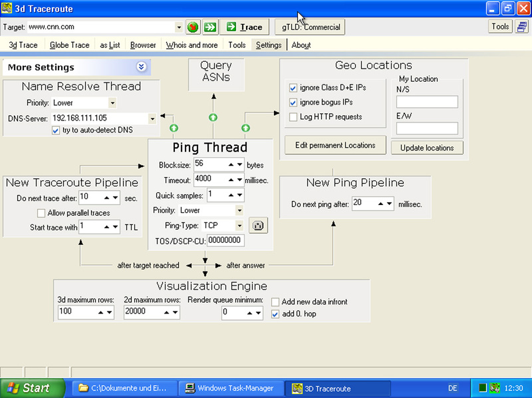This screenshot has height=398, width=532.
Task: Enable Add new data infront checkbox
Action: (x=275, y=302)
